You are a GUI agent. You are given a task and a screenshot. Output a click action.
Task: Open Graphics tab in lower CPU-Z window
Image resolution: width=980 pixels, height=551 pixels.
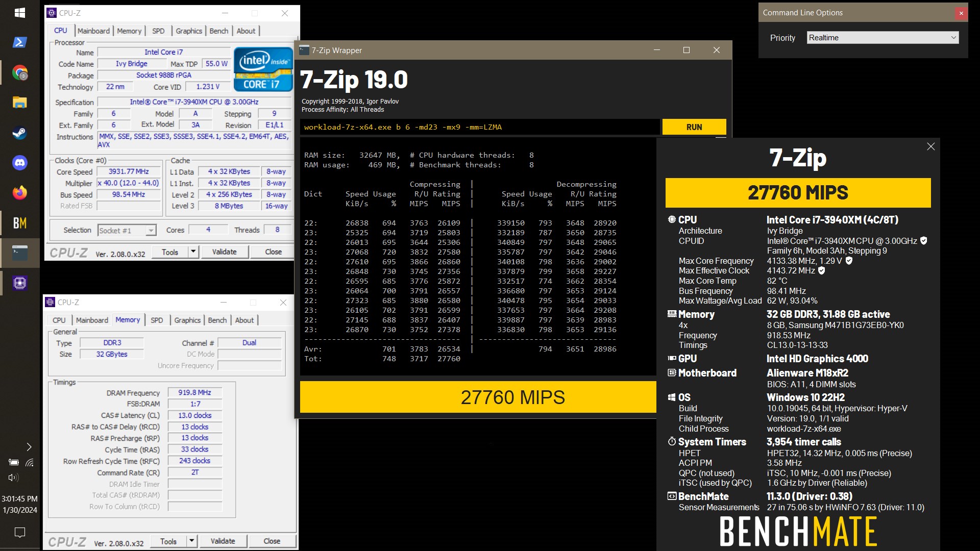[x=187, y=320]
